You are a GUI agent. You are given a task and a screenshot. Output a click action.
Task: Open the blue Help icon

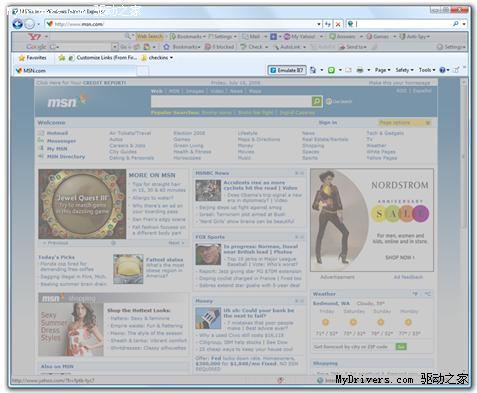click(442, 70)
